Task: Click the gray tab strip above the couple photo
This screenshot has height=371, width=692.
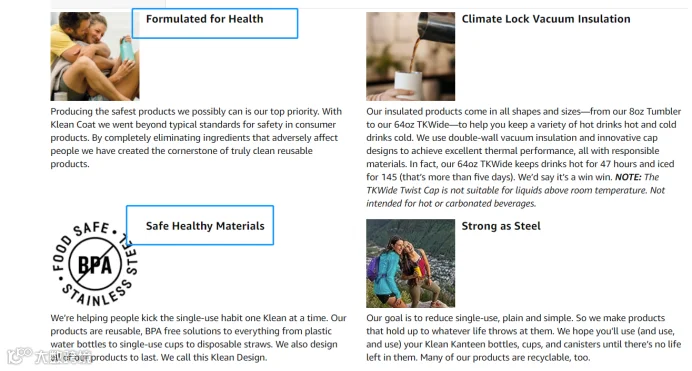Action: click(108, 4)
